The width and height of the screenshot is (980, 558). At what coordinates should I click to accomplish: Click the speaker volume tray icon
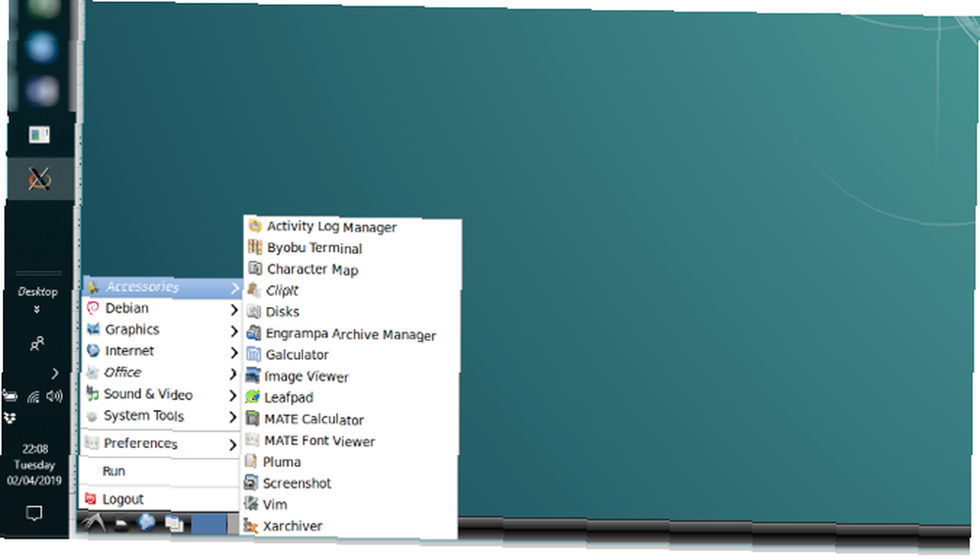point(54,395)
